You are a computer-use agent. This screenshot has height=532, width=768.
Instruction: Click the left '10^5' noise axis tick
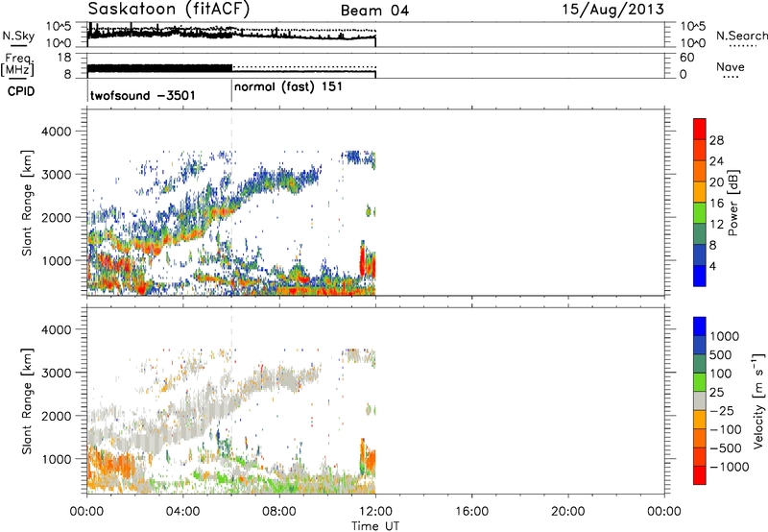coord(59,27)
